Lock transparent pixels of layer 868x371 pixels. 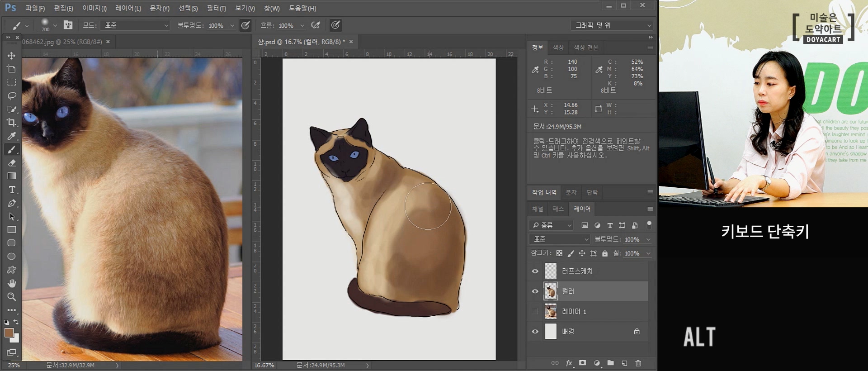[x=559, y=253]
